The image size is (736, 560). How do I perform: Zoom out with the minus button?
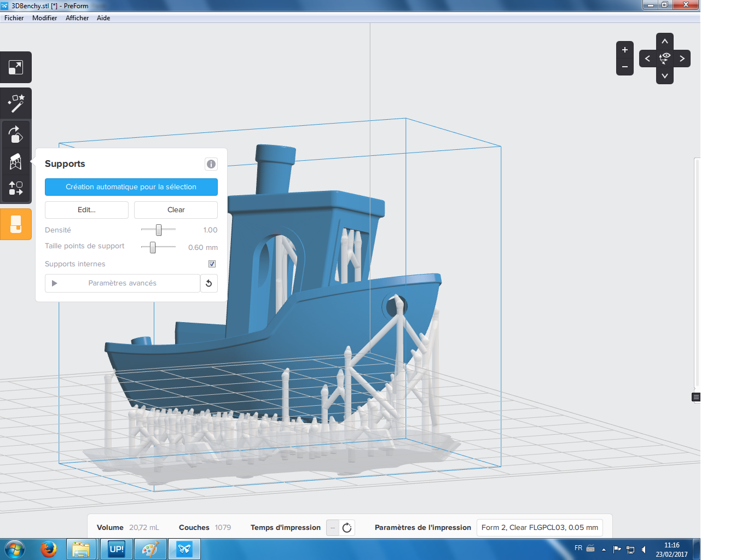pos(625,67)
